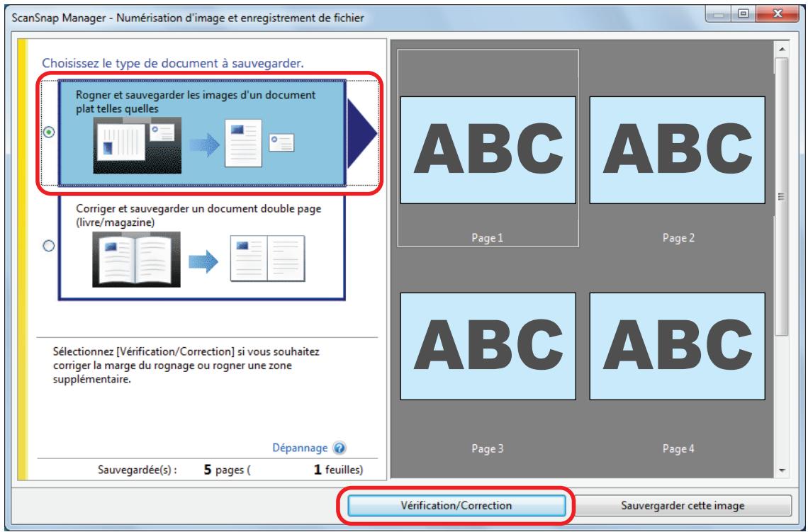Maximize the ScanSnap Manager window

pyautogui.click(x=743, y=16)
